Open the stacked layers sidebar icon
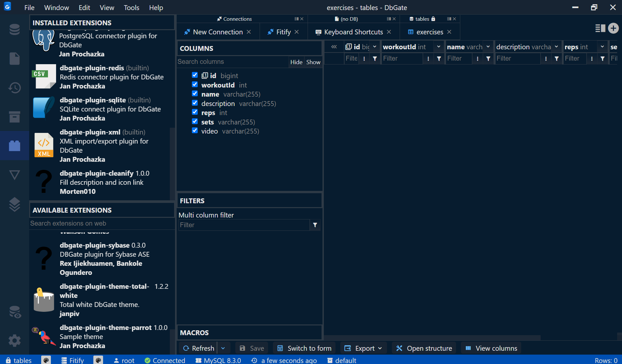 (x=15, y=204)
